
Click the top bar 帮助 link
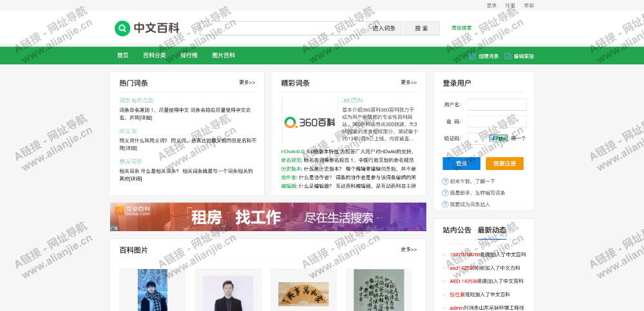tap(529, 5)
